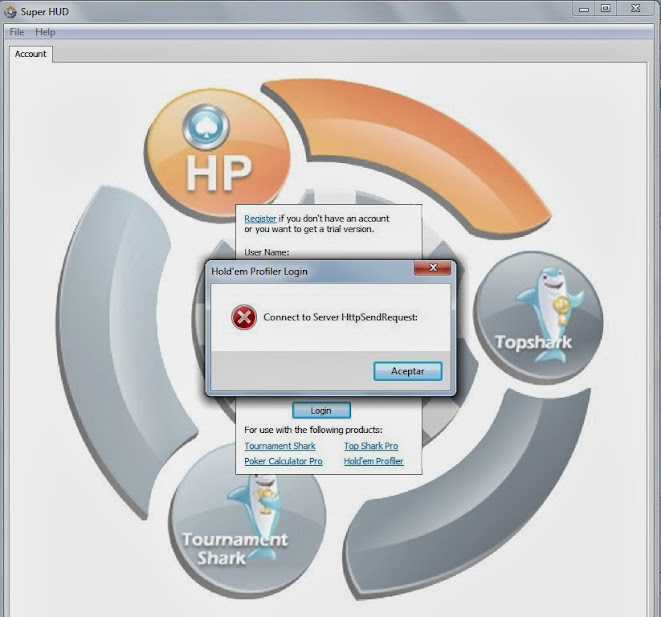Select the Tournament Shark circle icon

[x=247, y=520]
